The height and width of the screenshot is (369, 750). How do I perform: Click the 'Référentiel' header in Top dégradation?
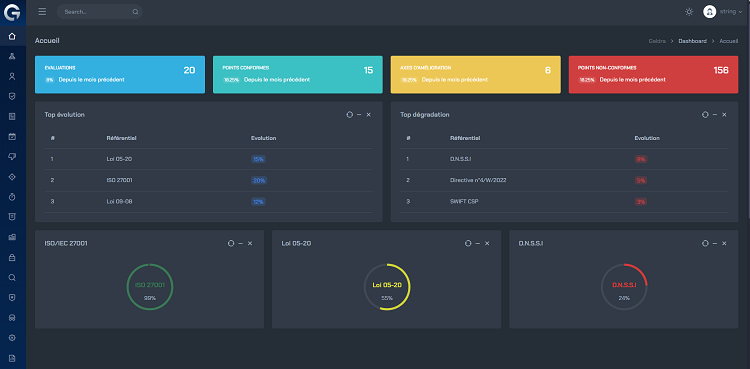465,138
